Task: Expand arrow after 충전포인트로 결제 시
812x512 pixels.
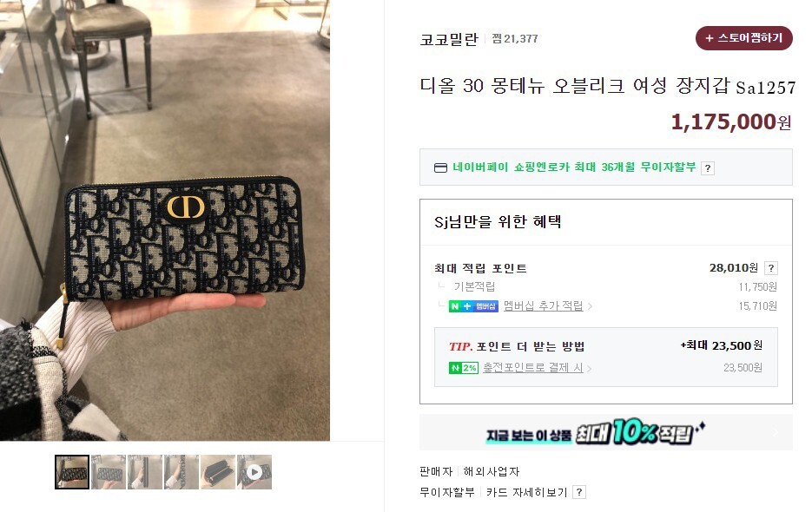Action: pyautogui.click(x=590, y=369)
